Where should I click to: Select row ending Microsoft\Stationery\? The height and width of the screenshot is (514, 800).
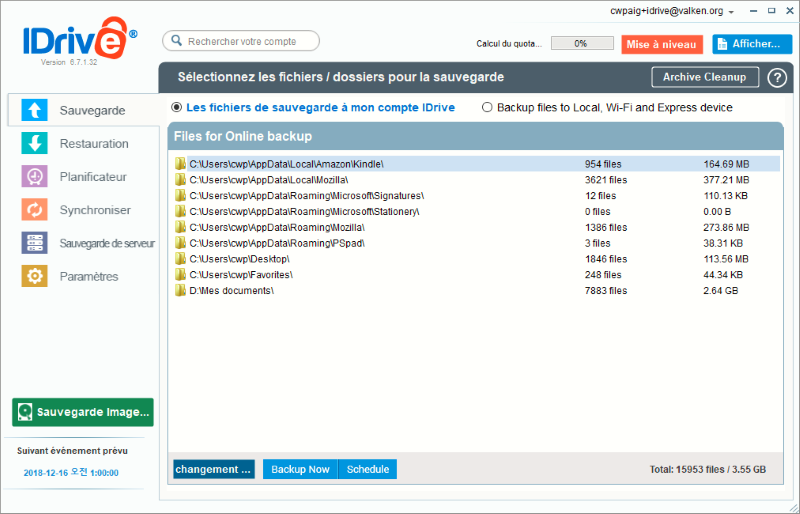click(x=477, y=211)
